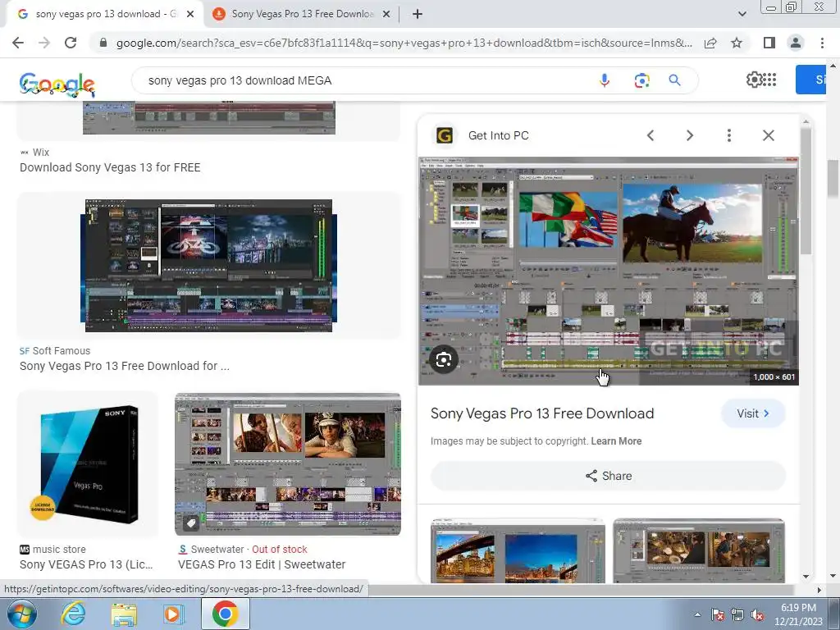Bookmark this page with the star
This screenshot has width=840, height=630.
pos(737,43)
